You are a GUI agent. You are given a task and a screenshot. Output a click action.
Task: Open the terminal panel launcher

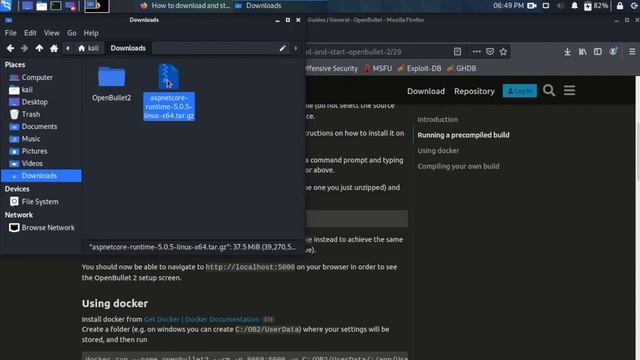(56, 6)
